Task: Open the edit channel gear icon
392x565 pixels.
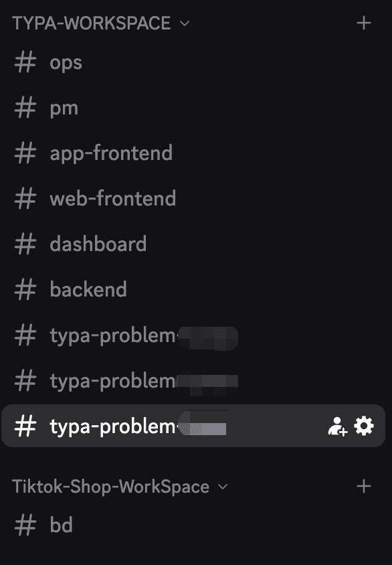Action: [364, 426]
